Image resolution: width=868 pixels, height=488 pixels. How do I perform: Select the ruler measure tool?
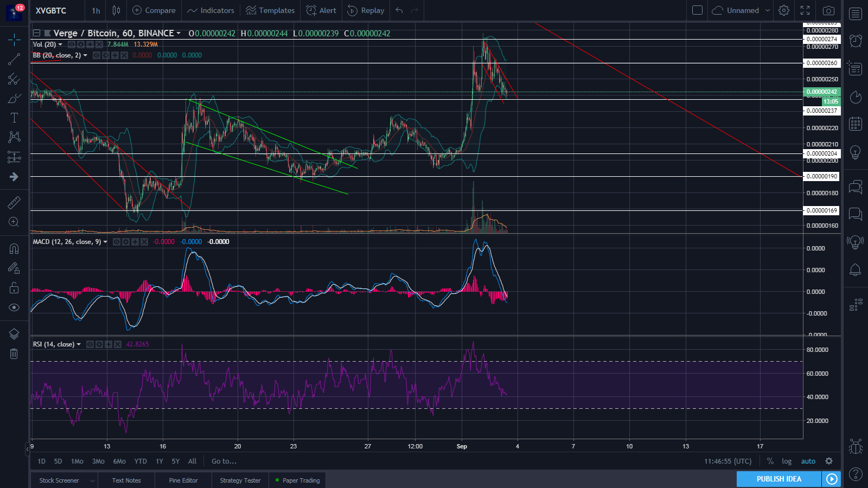point(14,202)
